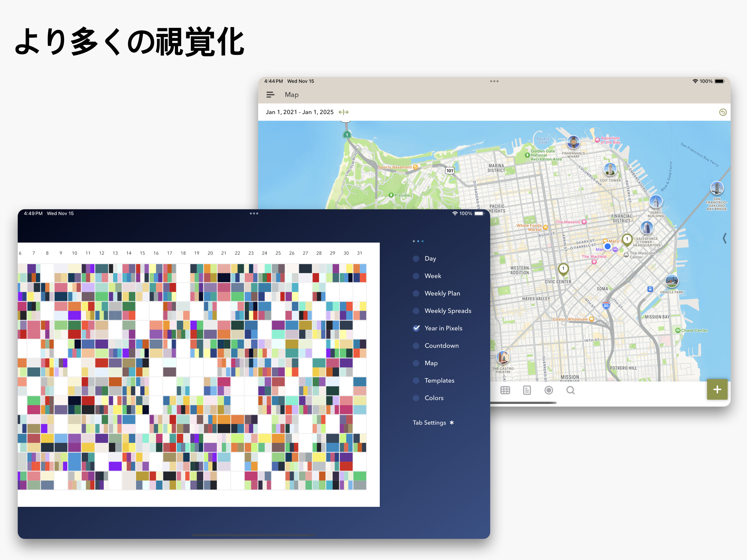747x560 pixels.
Task: Click the home indicator bar in Map window
Action: click(523, 402)
